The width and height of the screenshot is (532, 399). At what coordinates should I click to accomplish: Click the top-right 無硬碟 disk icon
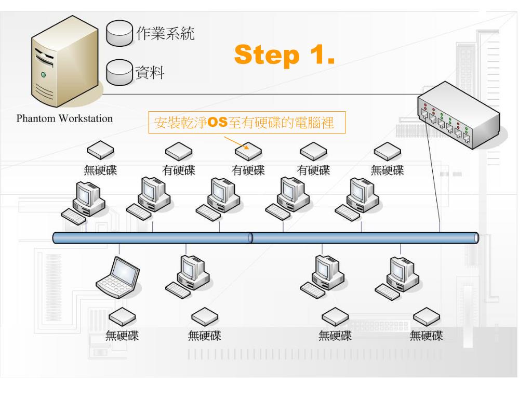pos(388,151)
